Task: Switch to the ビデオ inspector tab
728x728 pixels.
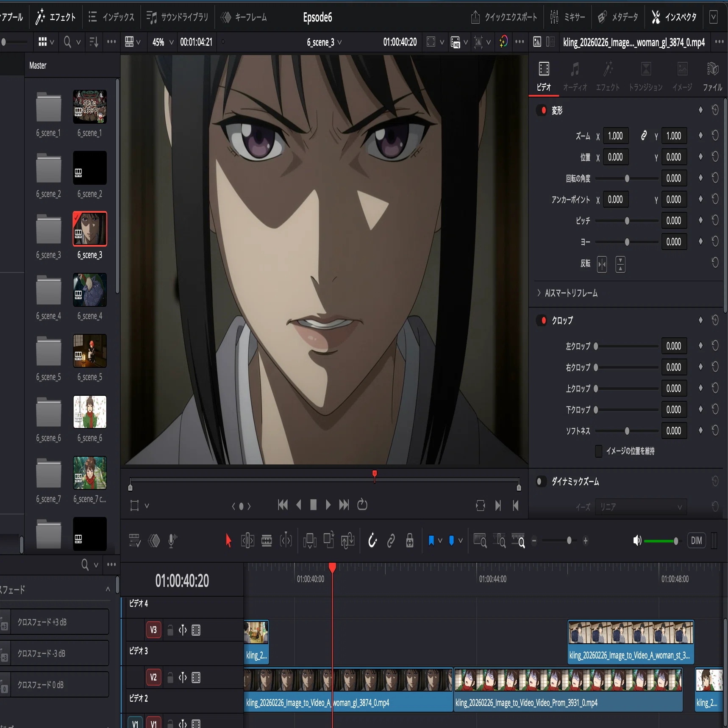Action: coord(544,77)
